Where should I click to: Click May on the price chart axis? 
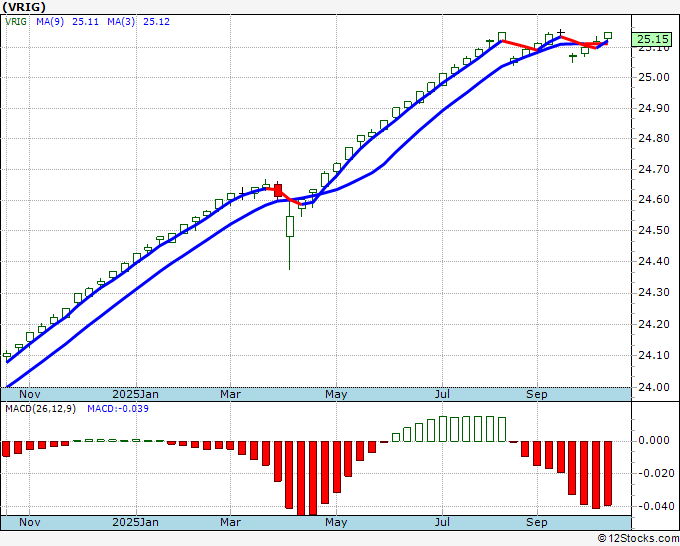point(336,394)
